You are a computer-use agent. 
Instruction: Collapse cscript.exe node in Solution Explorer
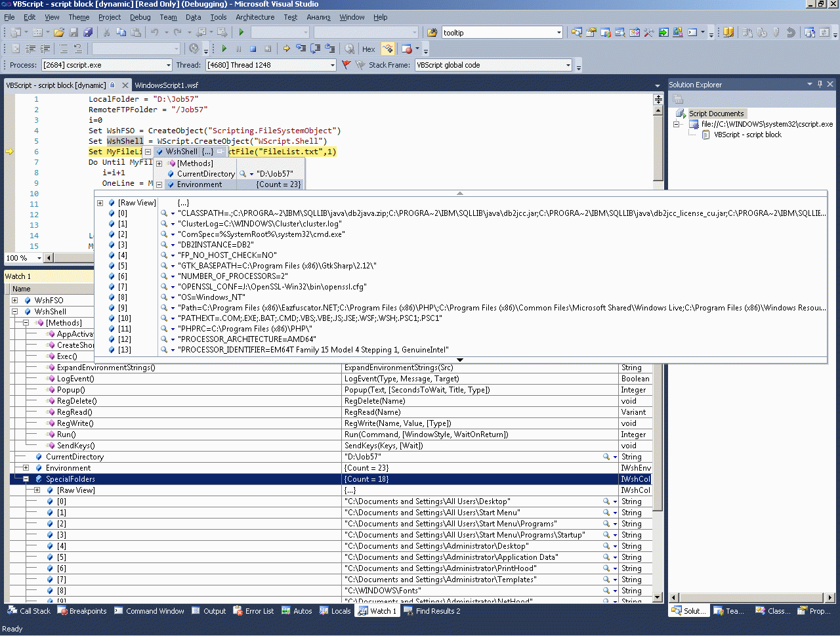[677, 124]
